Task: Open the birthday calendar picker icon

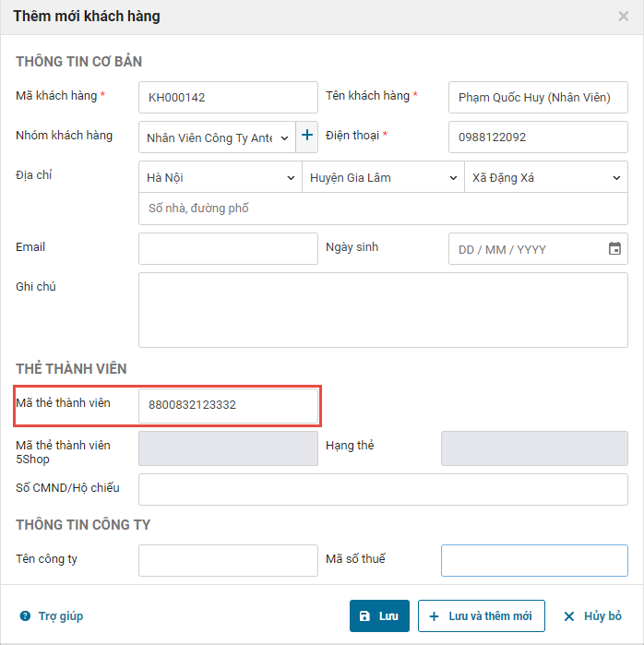Action: click(x=614, y=249)
